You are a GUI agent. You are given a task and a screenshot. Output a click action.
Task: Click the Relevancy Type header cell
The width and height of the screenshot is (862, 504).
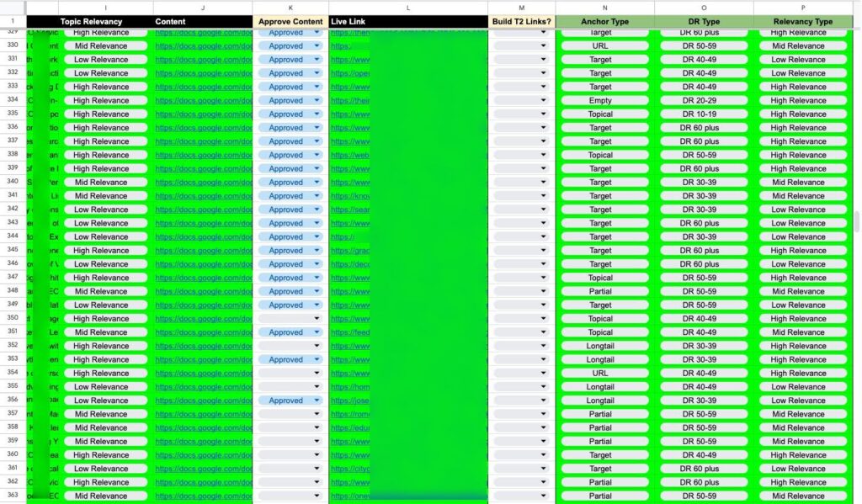coord(803,21)
